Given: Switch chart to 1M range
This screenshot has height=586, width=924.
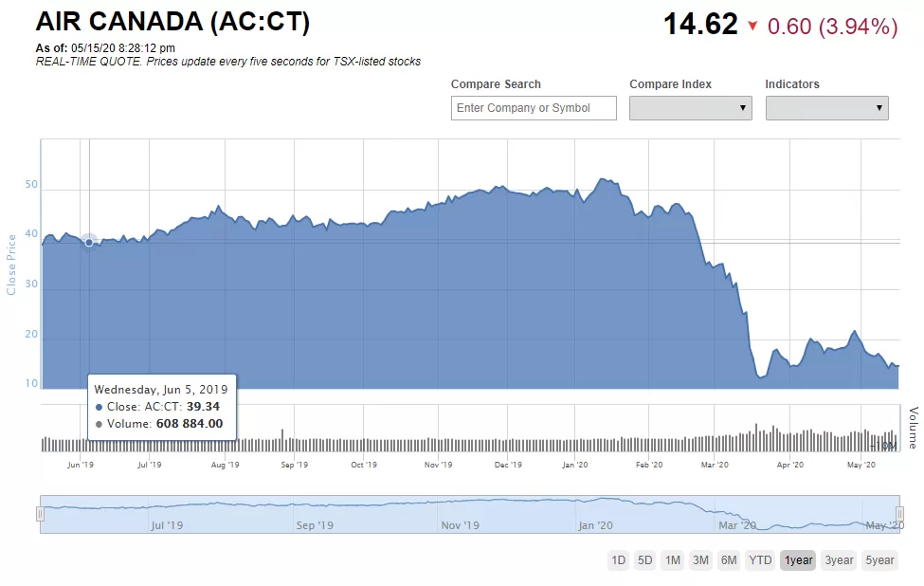Looking at the screenshot, I should pyautogui.click(x=672, y=560).
